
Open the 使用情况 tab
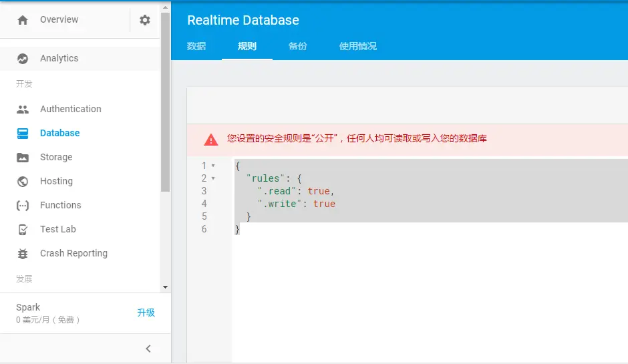coord(358,46)
